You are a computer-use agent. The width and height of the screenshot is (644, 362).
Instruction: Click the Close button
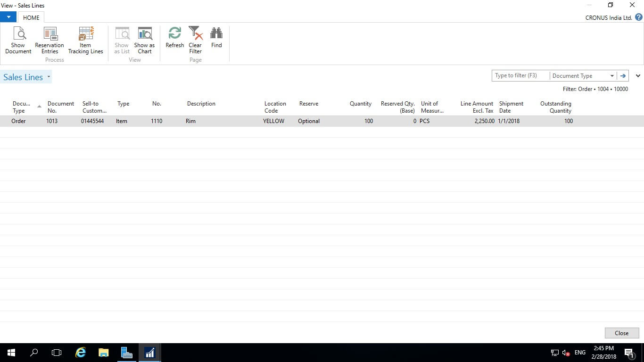(x=621, y=333)
